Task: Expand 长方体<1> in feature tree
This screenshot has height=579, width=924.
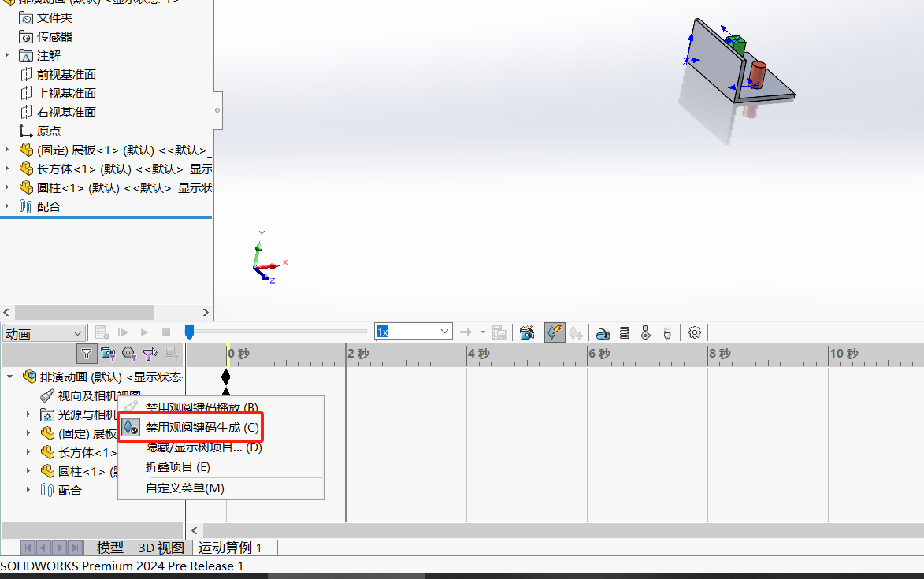Action: pyautogui.click(x=7, y=169)
